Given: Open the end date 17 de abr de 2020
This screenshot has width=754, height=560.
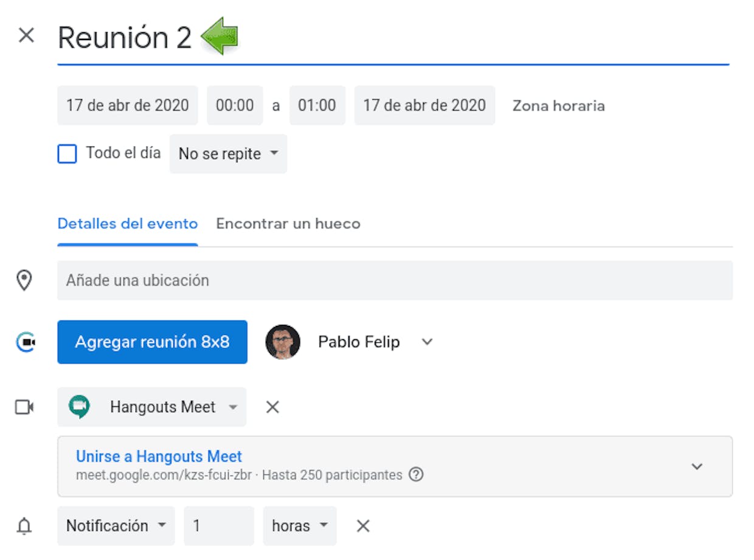Looking at the screenshot, I should (x=424, y=106).
